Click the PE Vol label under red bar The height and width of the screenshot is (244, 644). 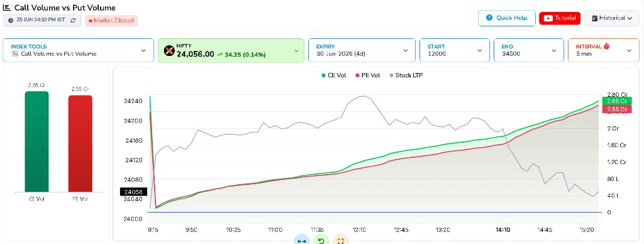(80, 199)
